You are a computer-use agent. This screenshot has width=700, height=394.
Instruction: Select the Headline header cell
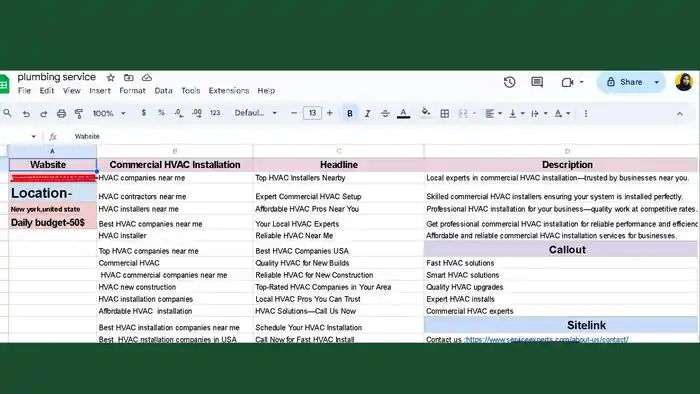coord(338,165)
